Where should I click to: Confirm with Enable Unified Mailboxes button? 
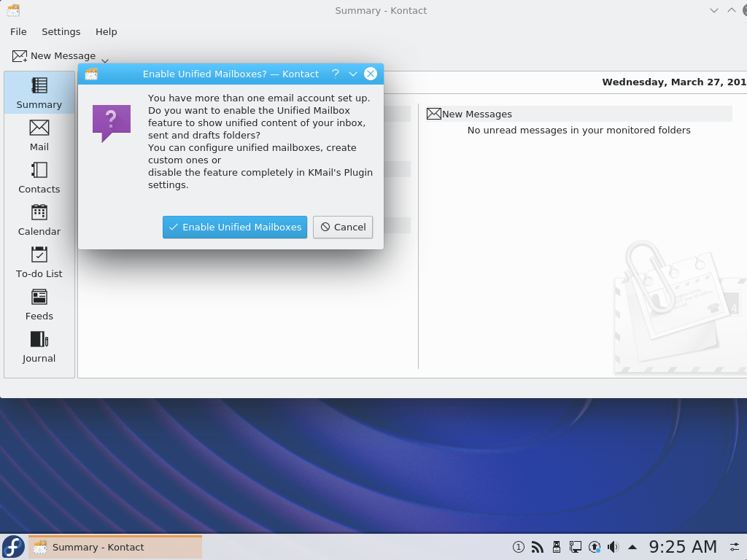click(235, 227)
